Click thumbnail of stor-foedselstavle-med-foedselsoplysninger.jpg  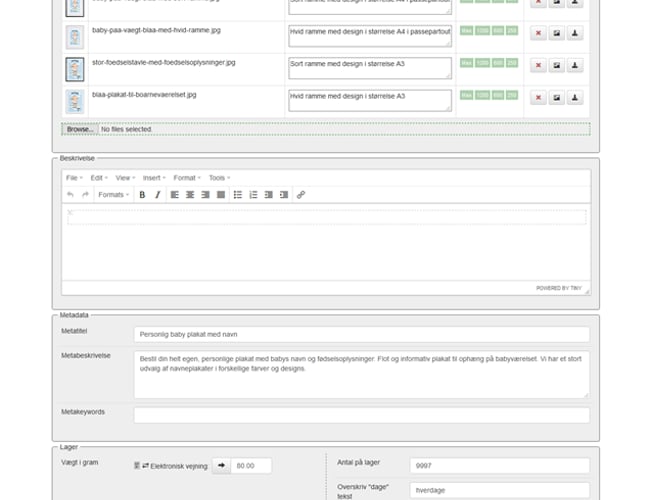[73, 69]
